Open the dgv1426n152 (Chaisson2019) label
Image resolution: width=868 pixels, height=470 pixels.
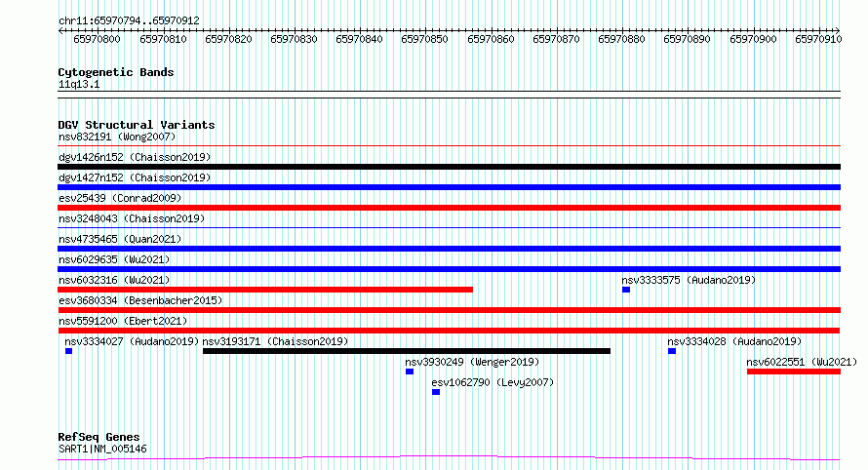pos(135,157)
